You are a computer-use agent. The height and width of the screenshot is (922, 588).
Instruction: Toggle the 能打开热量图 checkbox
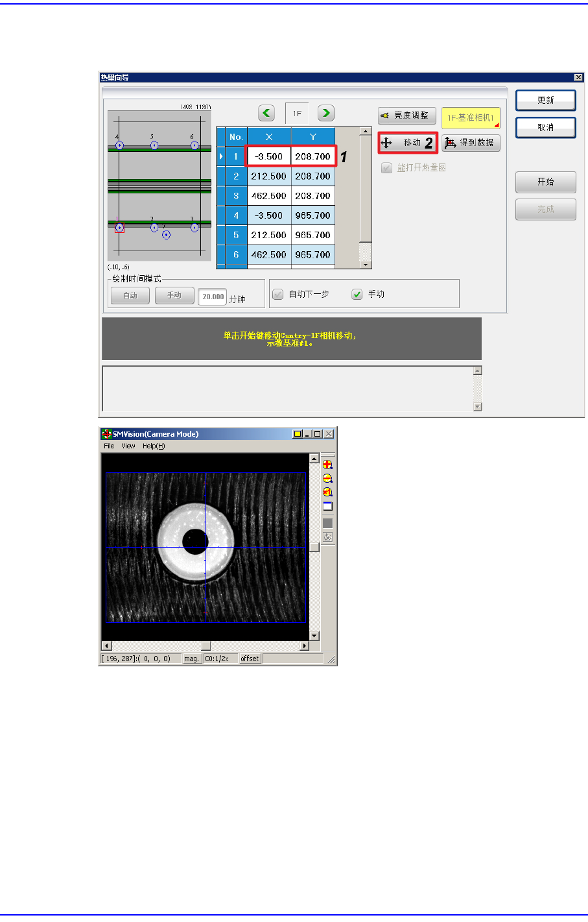click(x=386, y=168)
